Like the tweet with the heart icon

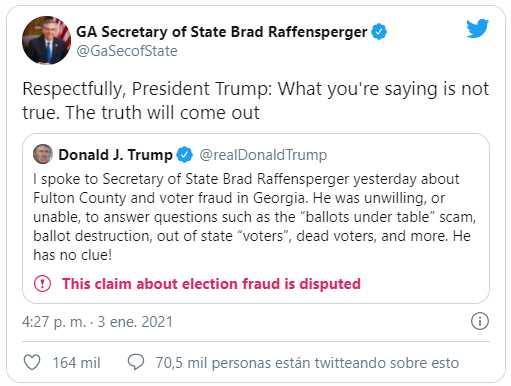point(32,362)
